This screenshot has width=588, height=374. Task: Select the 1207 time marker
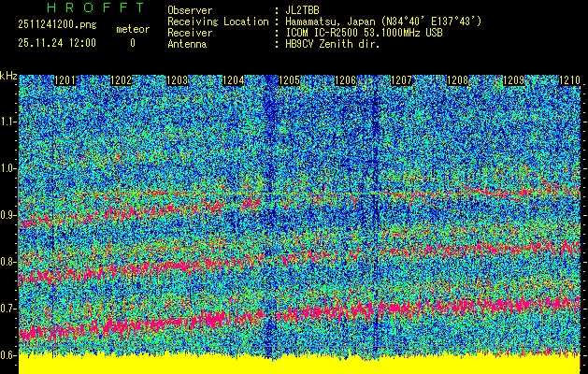tap(402, 81)
